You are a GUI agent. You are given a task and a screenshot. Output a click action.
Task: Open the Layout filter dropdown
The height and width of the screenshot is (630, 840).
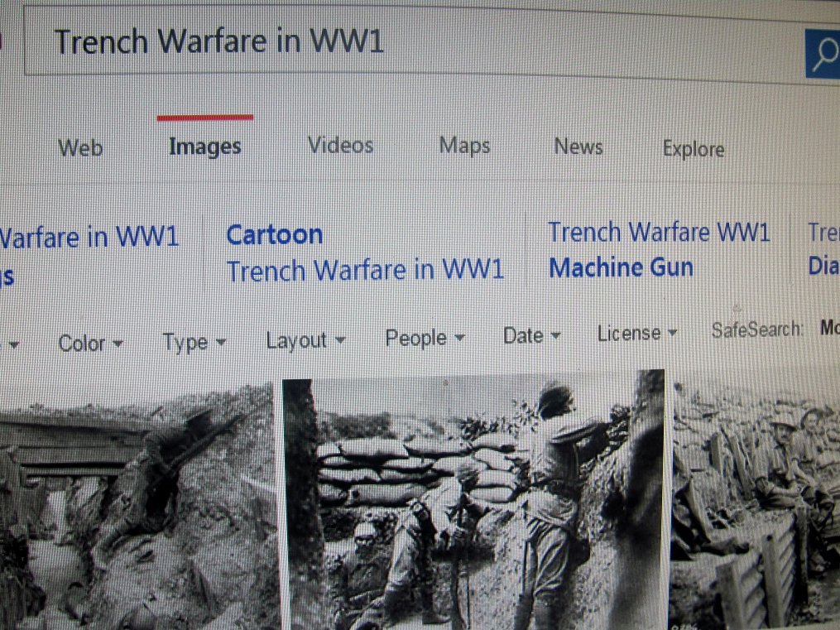pos(306,340)
